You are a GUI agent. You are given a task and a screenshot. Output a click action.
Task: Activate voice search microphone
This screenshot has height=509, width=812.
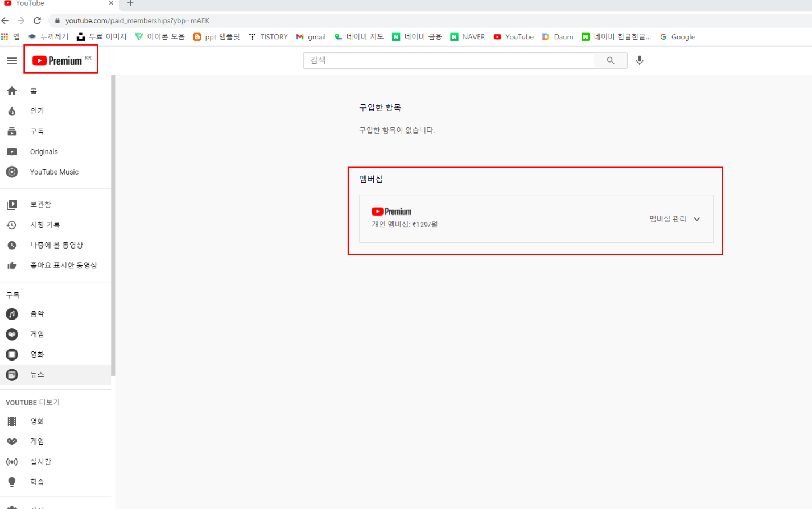tap(640, 60)
